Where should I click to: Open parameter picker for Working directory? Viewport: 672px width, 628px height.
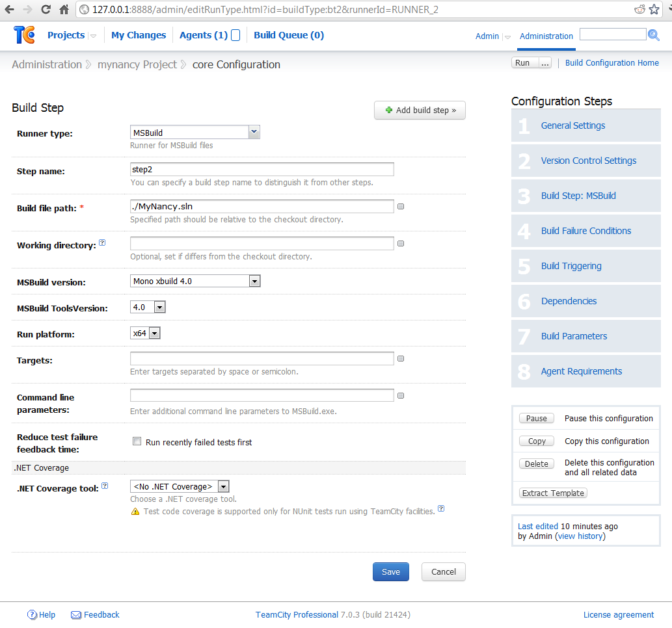tap(401, 243)
